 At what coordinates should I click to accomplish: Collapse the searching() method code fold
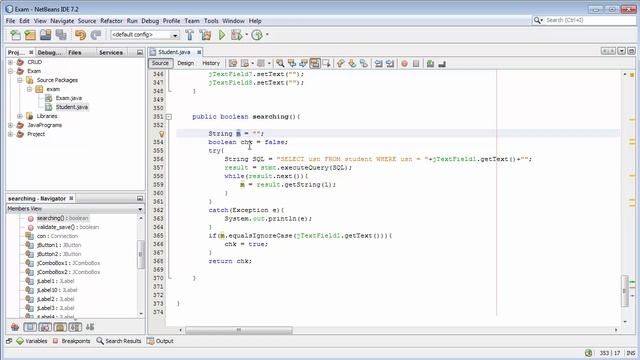coord(169,117)
